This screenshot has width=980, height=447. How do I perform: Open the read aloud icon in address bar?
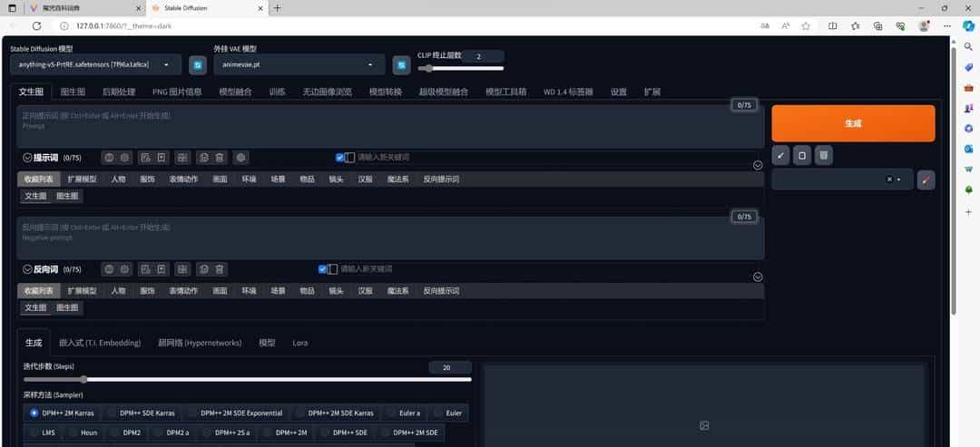tap(786, 26)
